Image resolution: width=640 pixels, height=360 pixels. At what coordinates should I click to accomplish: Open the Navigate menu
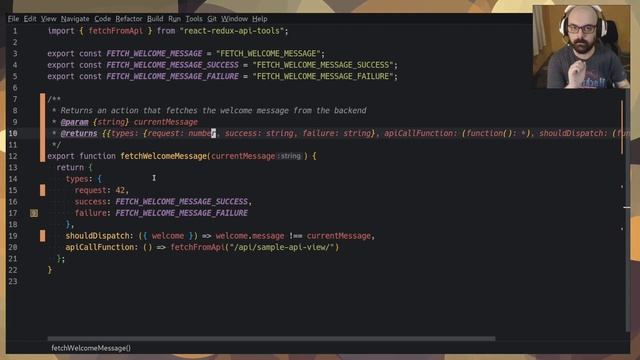coord(75,19)
